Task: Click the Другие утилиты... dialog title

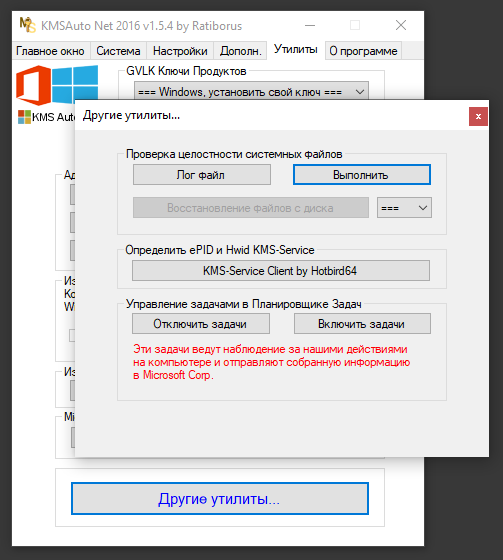Action: 131,115
